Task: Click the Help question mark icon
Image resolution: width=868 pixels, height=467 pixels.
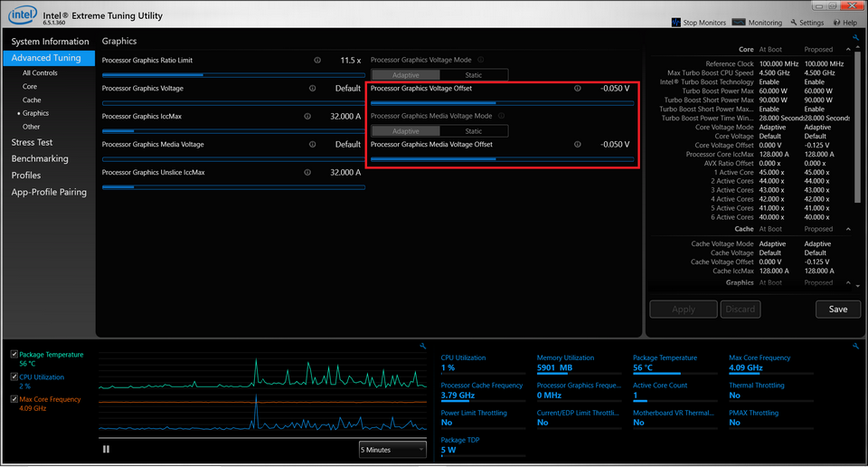Action: pos(837,23)
